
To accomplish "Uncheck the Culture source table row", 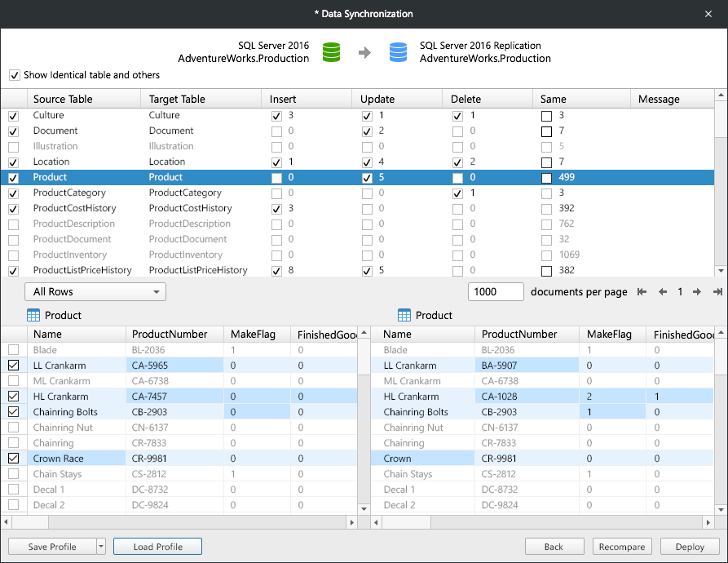I will click(x=14, y=116).
